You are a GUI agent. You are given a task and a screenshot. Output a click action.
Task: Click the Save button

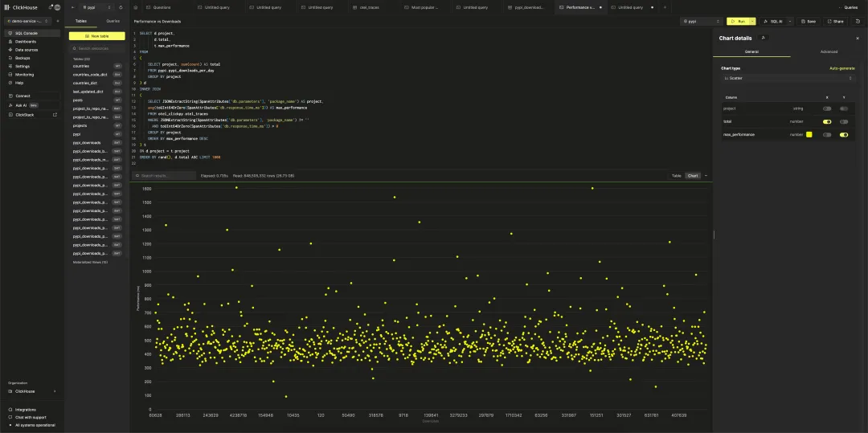coord(808,21)
